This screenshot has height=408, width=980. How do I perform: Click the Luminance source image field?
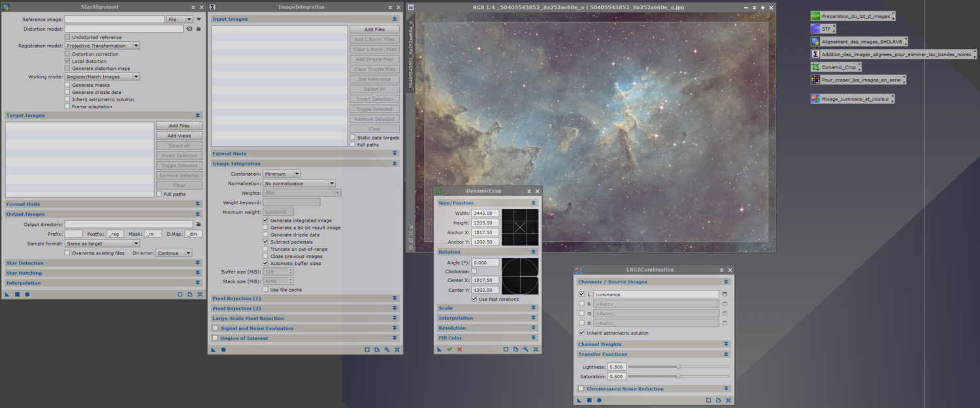(x=656, y=294)
